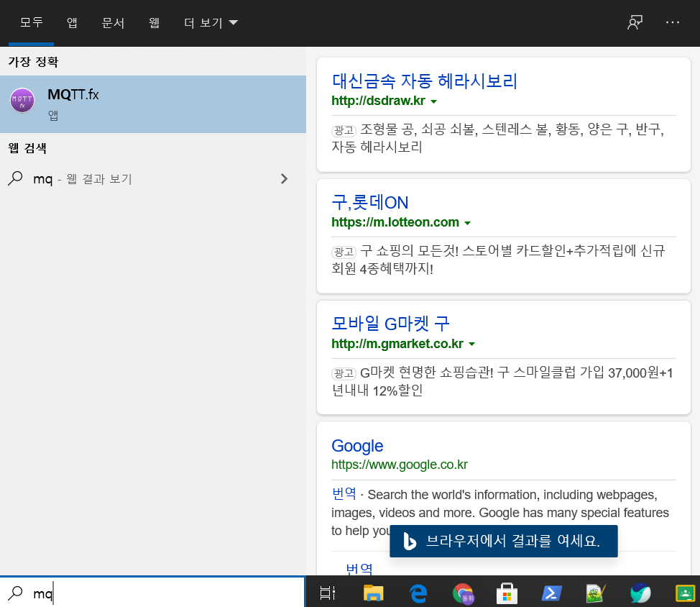700x607 pixels.
Task: Expand the 'mq' web results chevron
Action: (x=284, y=179)
